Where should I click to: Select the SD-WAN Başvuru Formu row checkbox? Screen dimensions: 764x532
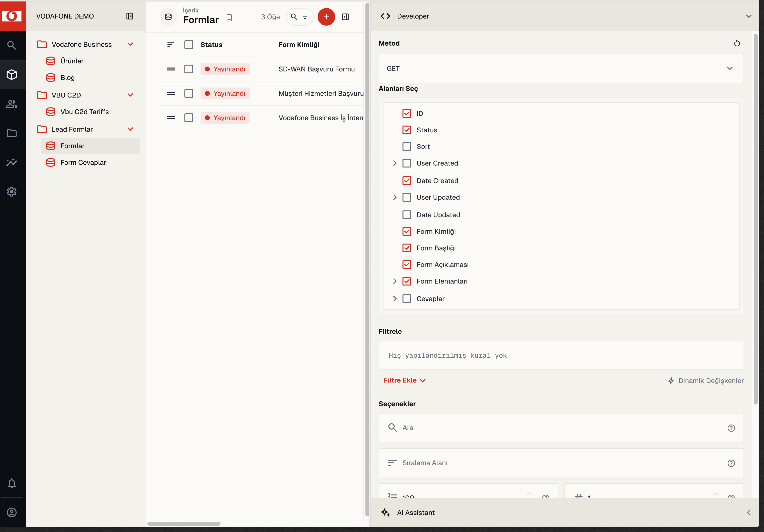pos(189,69)
